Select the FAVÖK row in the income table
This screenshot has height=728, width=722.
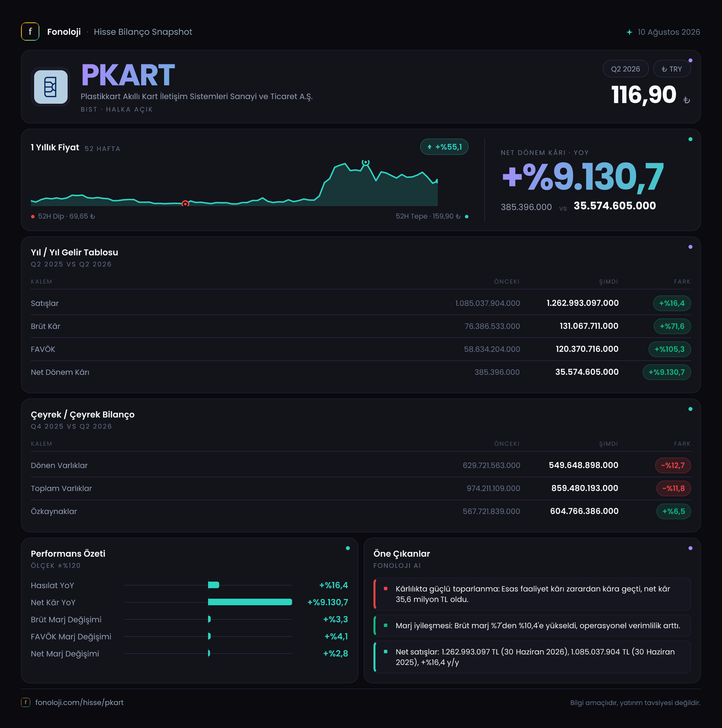pyautogui.click(x=361, y=349)
